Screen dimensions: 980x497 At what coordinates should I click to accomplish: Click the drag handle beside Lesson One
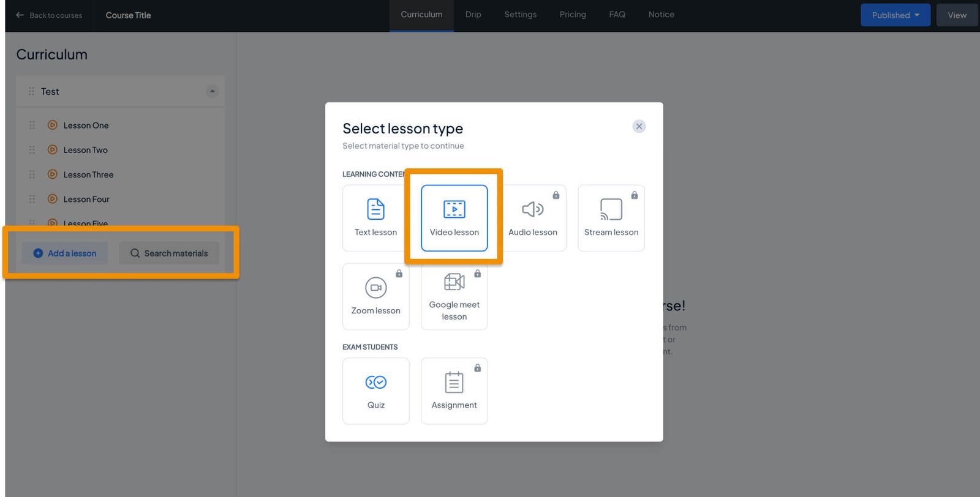tap(32, 125)
